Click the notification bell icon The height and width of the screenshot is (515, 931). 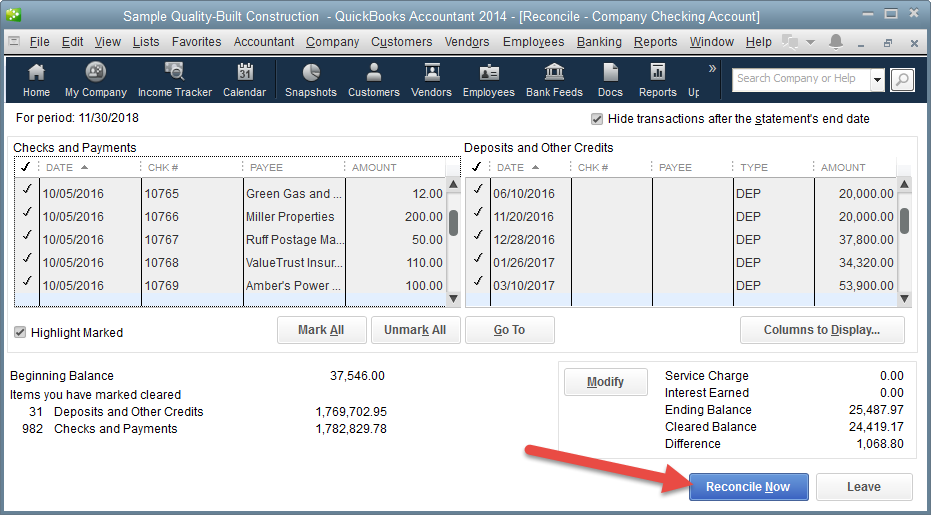tap(836, 42)
